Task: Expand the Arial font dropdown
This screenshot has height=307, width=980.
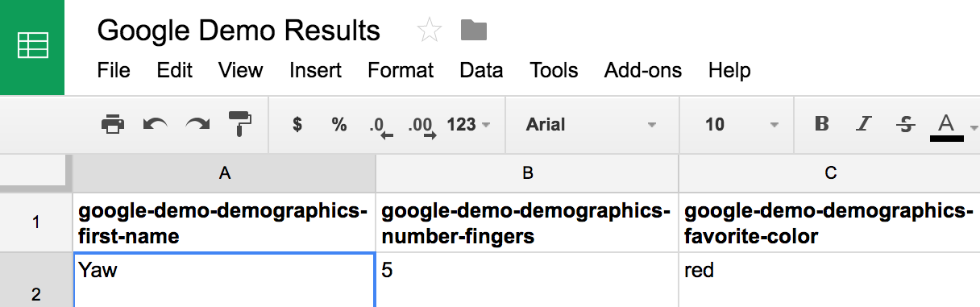Action: [592, 125]
